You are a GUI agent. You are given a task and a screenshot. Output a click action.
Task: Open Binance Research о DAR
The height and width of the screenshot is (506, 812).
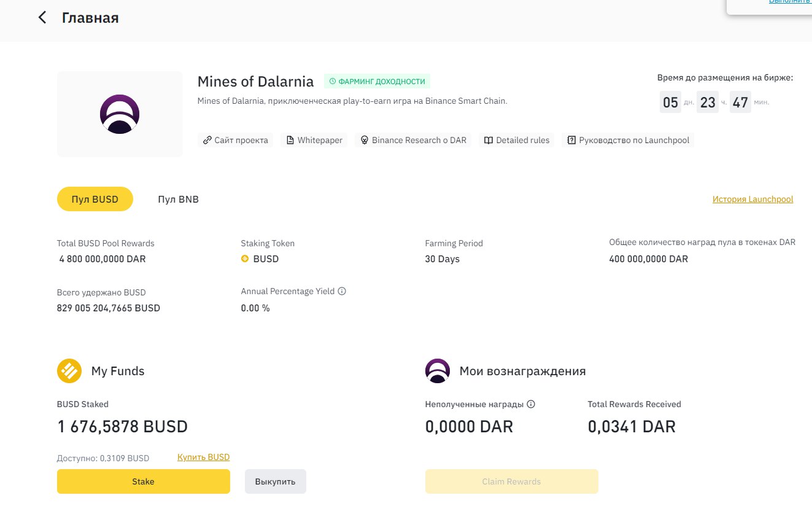pos(414,140)
